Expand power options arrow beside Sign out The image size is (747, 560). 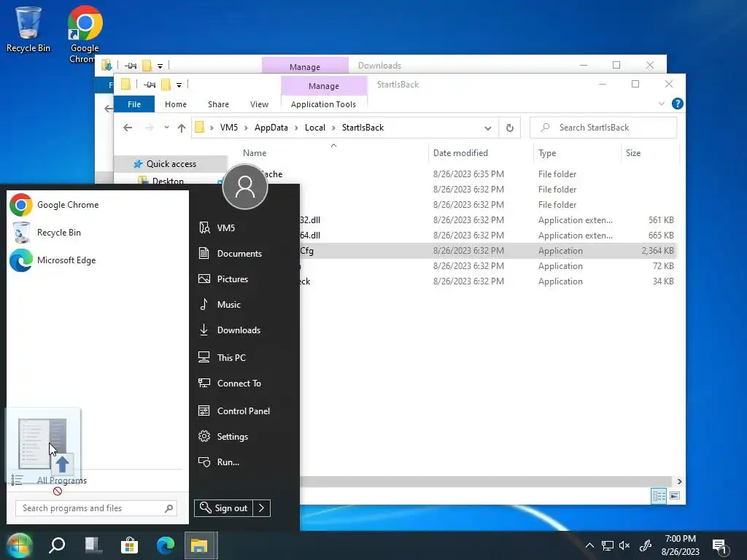click(262, 508)
